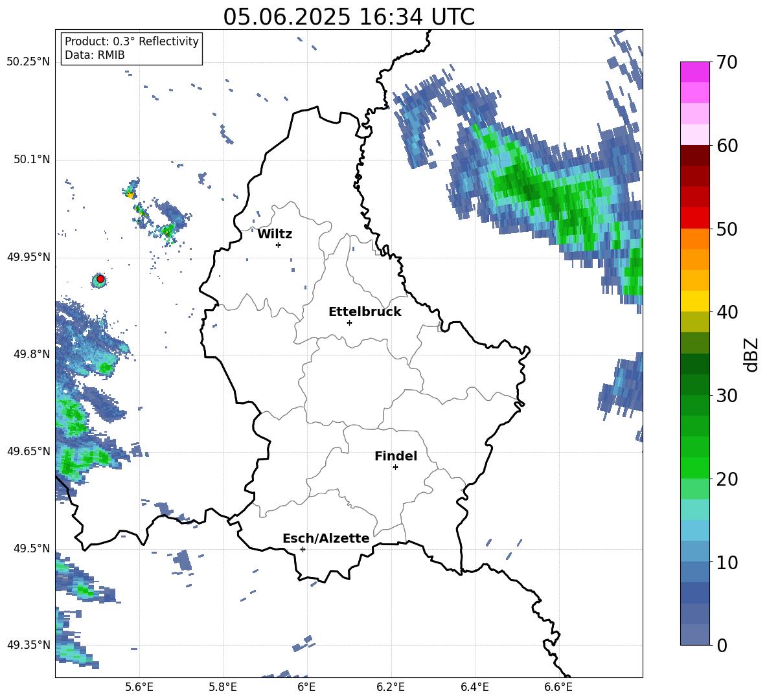Click the 60 tick on colorbar
The width and height of the screenshot is (767, 700).
[x=727, y=146]
